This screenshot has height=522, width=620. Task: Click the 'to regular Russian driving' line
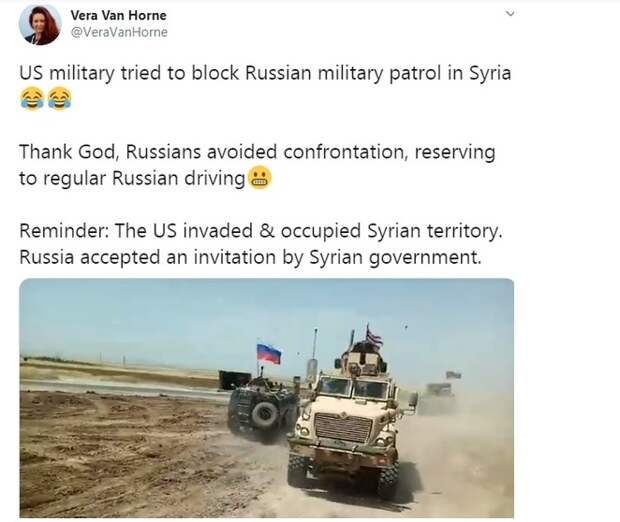point(132,178)
